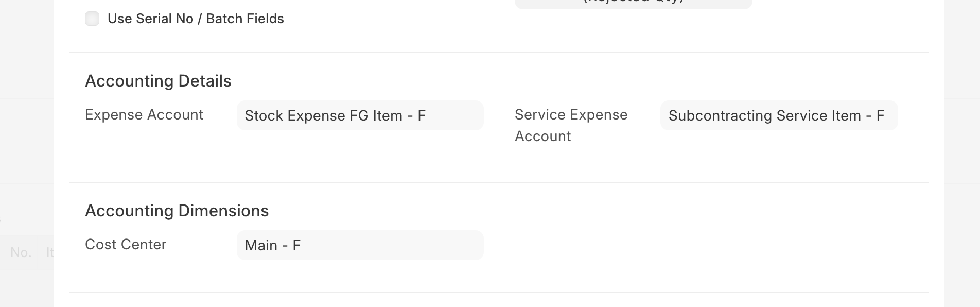
Task: Enable Use Serial No / Batch Fields checkbox
Action: coord(92,19)
